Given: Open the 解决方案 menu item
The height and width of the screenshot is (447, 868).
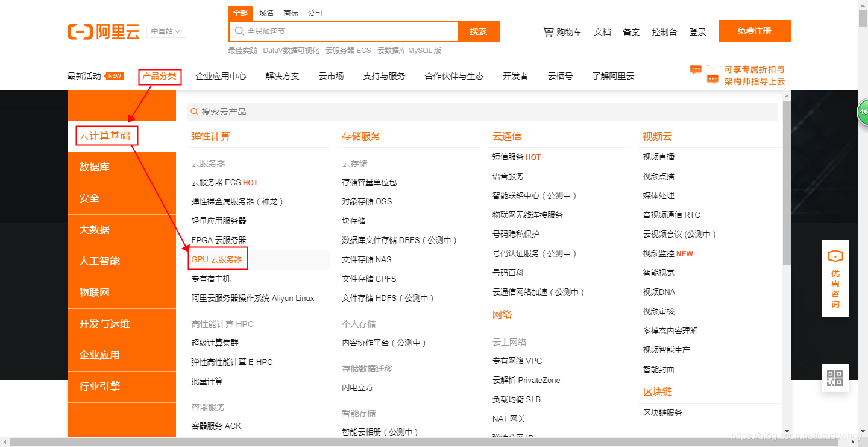Looking at the screenshot, I should tap(282, 76).
